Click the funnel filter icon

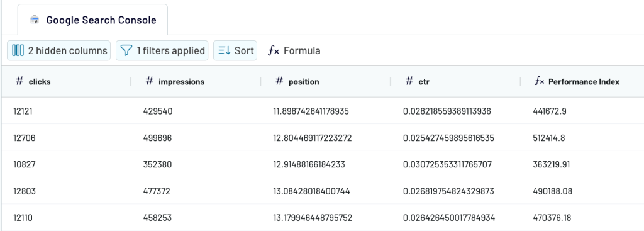(x=126, y=50)
